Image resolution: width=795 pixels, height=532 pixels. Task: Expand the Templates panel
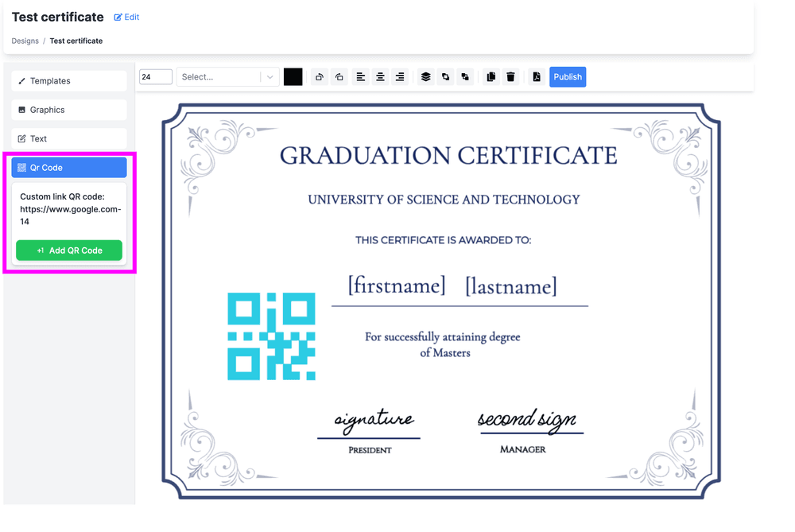68,80
